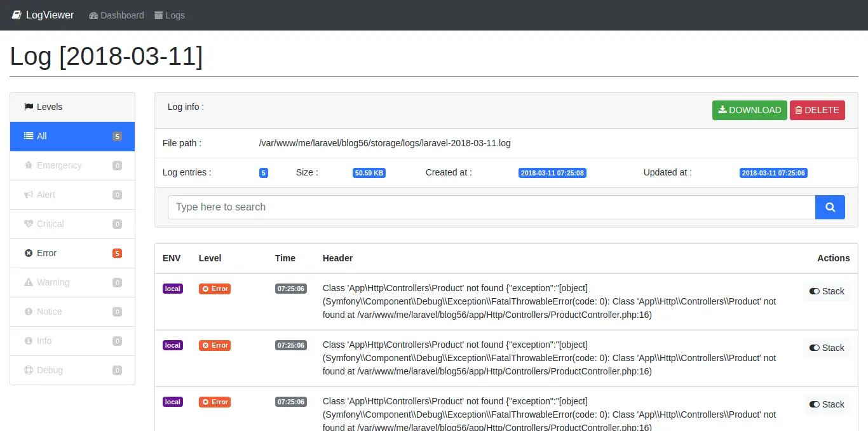This screenshot has height=431, width=868.
Task: Filter by Emergency level
Action: click(72, 165)
